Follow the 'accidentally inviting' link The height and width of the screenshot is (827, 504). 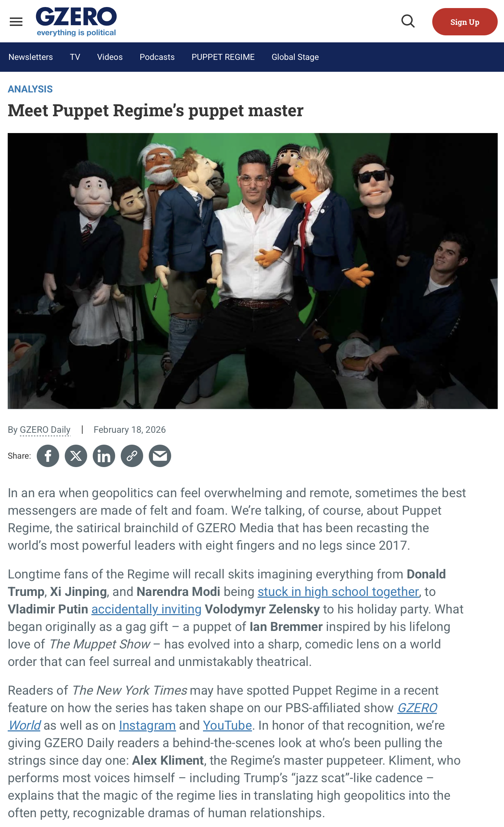click(147, 609)
